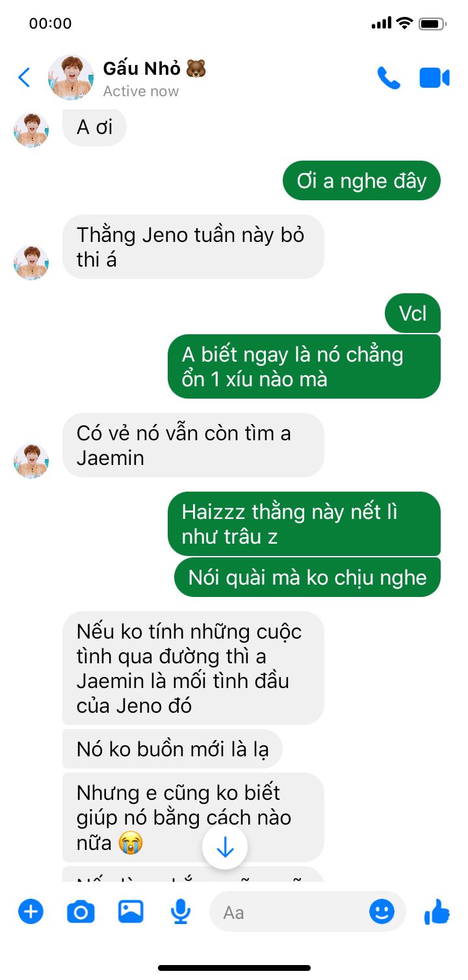Screen dimensions: 468x980
Task: Start a voice call with Gấu Nhỏ
Action: point(389,78)
